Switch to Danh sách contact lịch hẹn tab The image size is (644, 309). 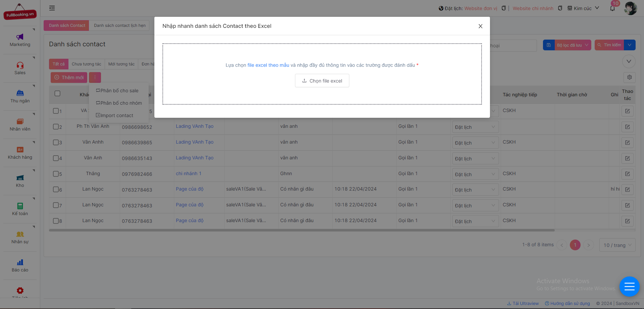119,25
